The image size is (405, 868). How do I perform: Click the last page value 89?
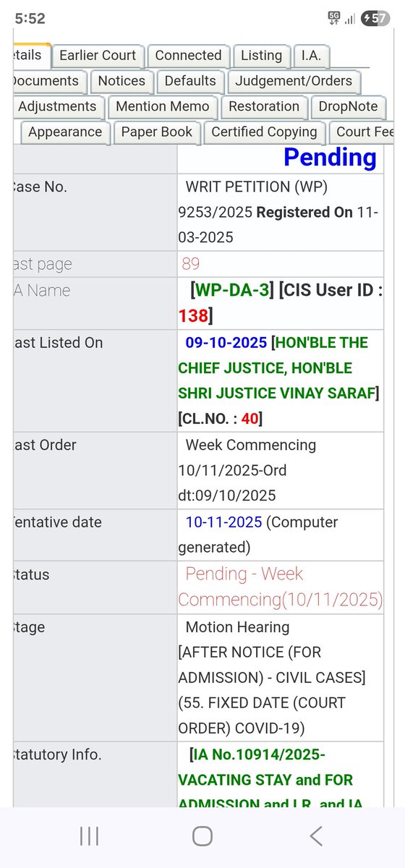click(x=191, y=264)
